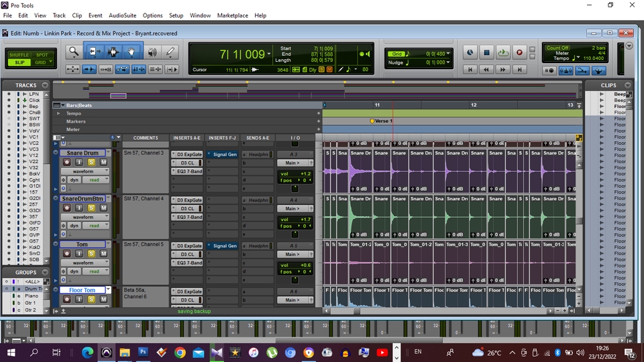Open Snare Drum automation mode 'read' selector
The width and height of the screenshot is (644, 362).
point(96,180)
